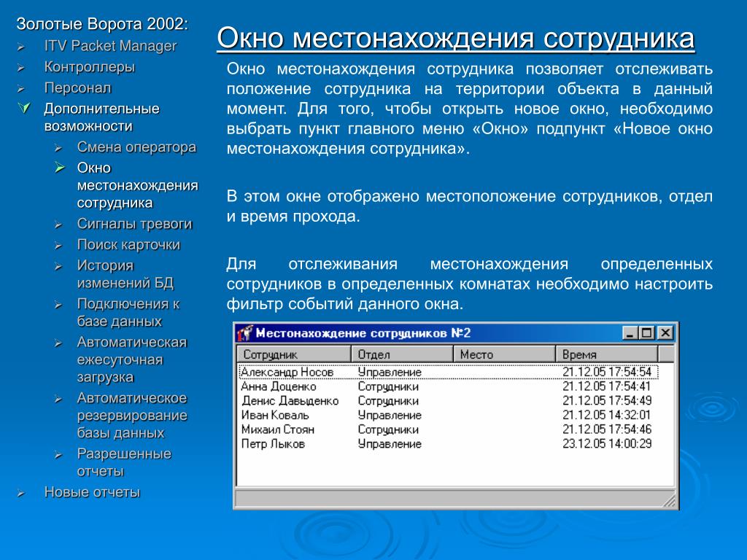Go to Новые отчеты section
This screenshot has height=560, width=747.
click(x=92, y=492)
